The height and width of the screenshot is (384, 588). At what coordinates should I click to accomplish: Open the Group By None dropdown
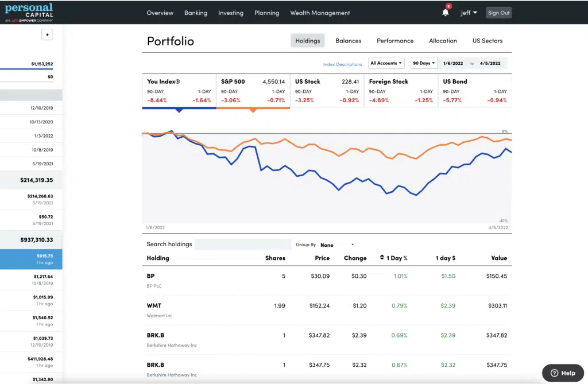pyautogui.click(x=337, y=245)
